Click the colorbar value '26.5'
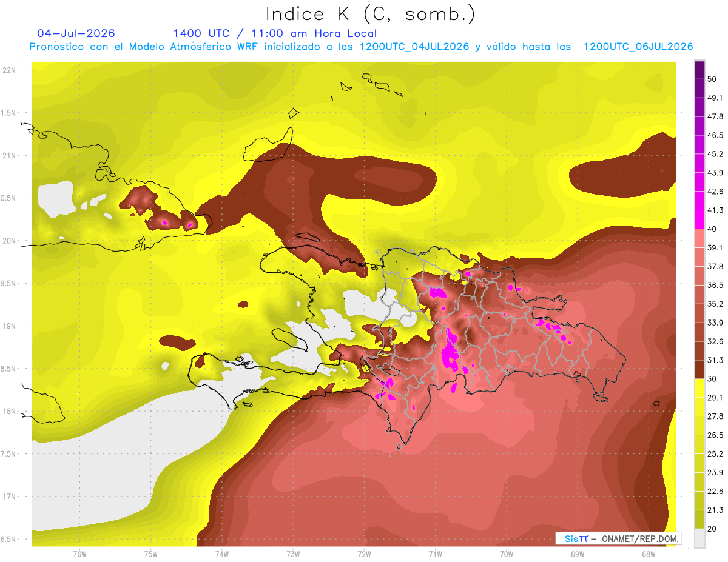Screen dimensions: 728x562 (715, 435)
